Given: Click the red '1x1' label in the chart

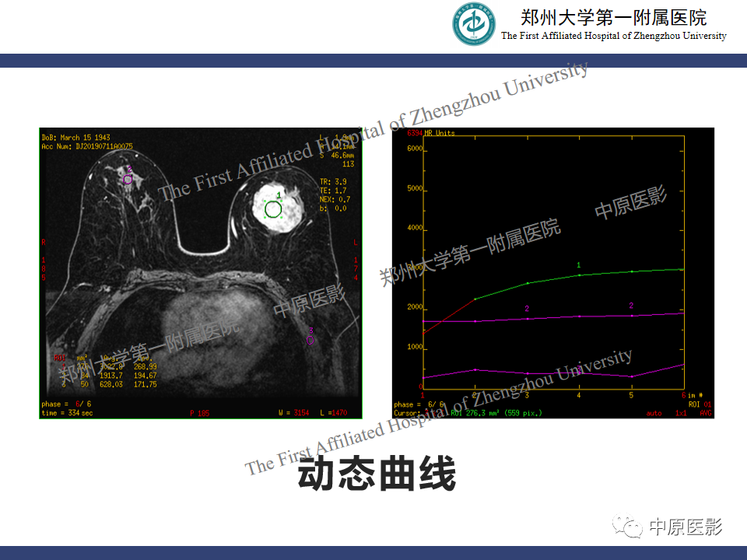Looking at the screenshot, I should coord(681,413).
